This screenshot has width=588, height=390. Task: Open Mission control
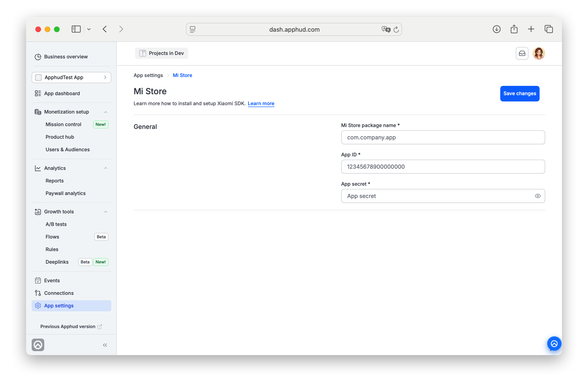[x=63, y=124]
